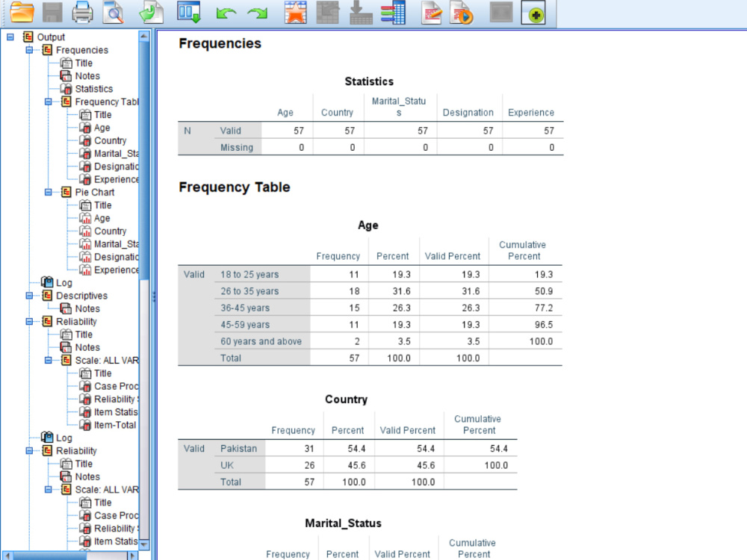Click Missing row label in Statistics table
Viewport: 747px width, 560px height.
click(237, 148)
